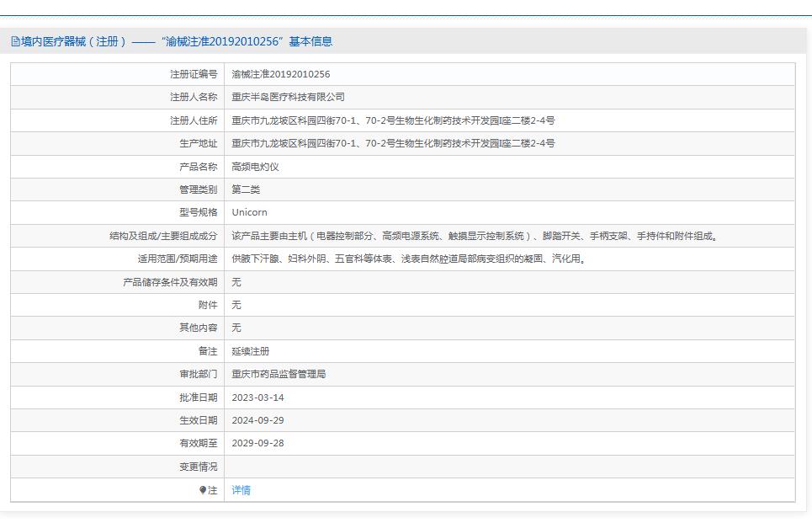
Task: Click the document icon before 境内医疗器械 title
Action: [14, 40]
